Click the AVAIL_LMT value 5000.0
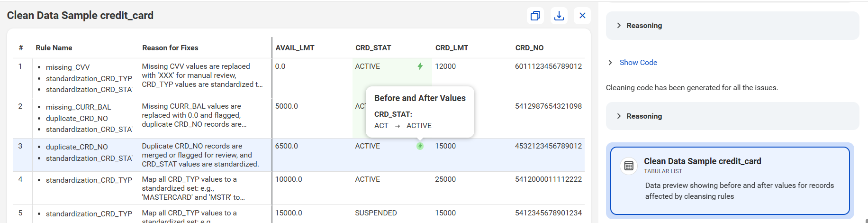The height and width of the screenshot is (223, 868). 286,106
